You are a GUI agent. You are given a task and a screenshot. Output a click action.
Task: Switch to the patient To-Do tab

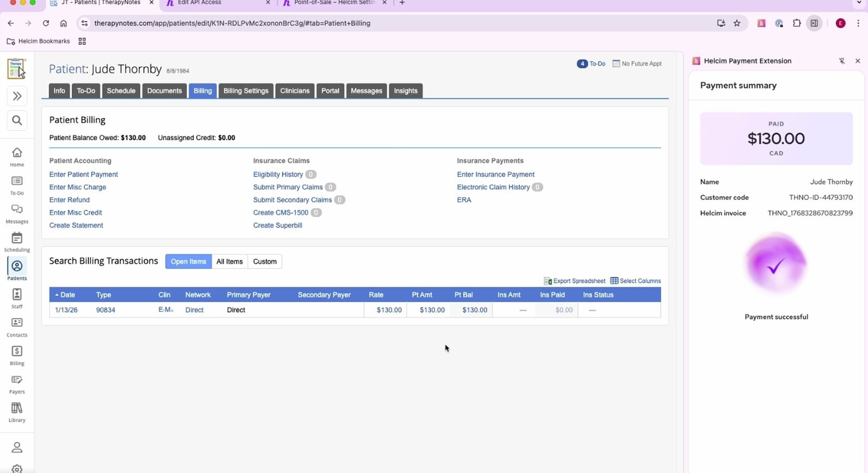coord(86,91)
